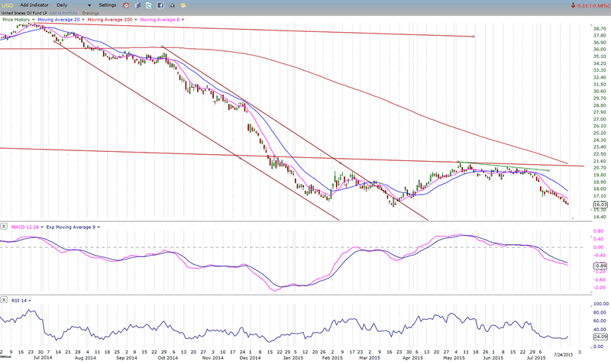Open the Settings menu
The image size is (611, 364).
point(107,5)
